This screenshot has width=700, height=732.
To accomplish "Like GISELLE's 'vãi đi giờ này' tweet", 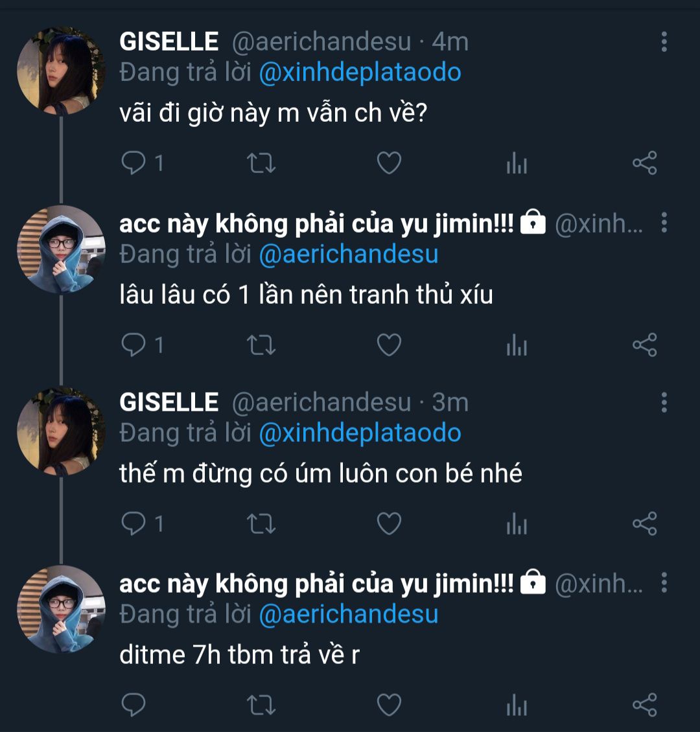I will pyautogui.click(x=389, y=163).
